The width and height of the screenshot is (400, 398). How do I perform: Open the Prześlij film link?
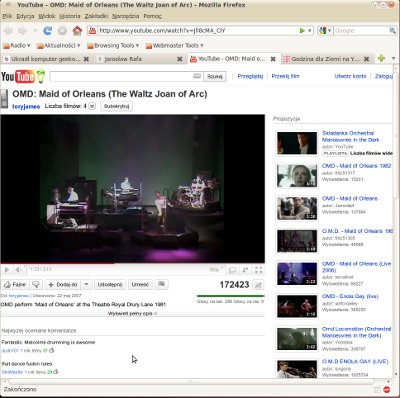[x=285, y=76]
